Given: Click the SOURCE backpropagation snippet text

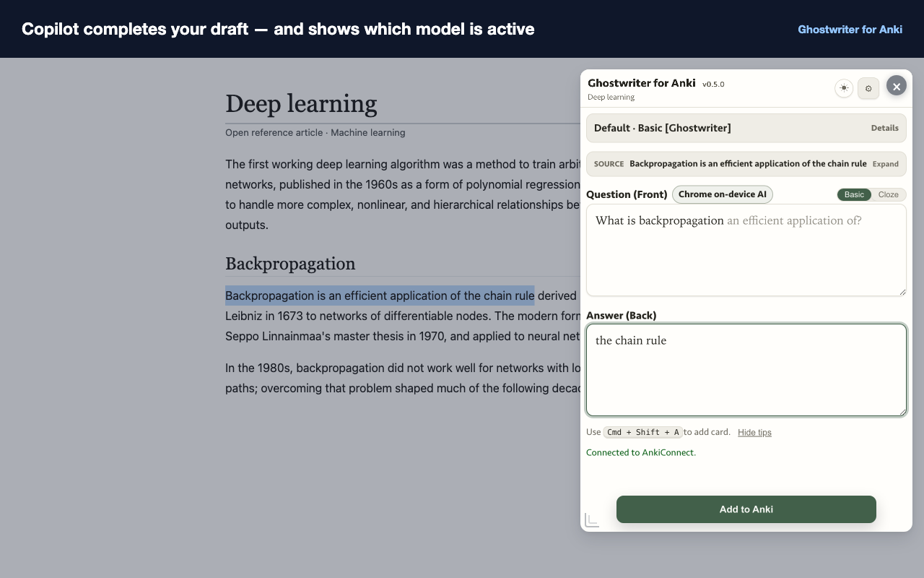Looking at the screenshot, I should click(x=748, y=164).
